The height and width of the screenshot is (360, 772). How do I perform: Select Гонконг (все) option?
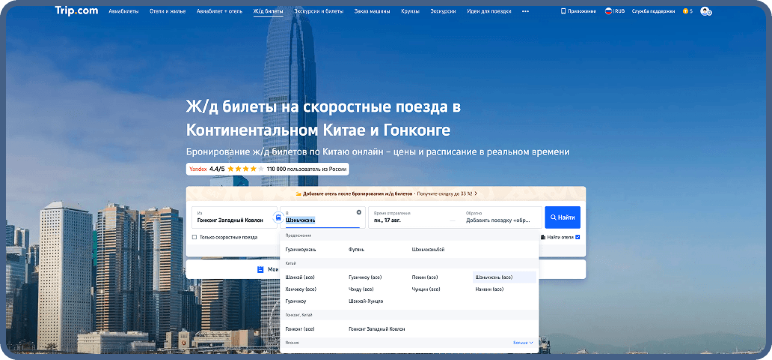[x=300, y=329]
